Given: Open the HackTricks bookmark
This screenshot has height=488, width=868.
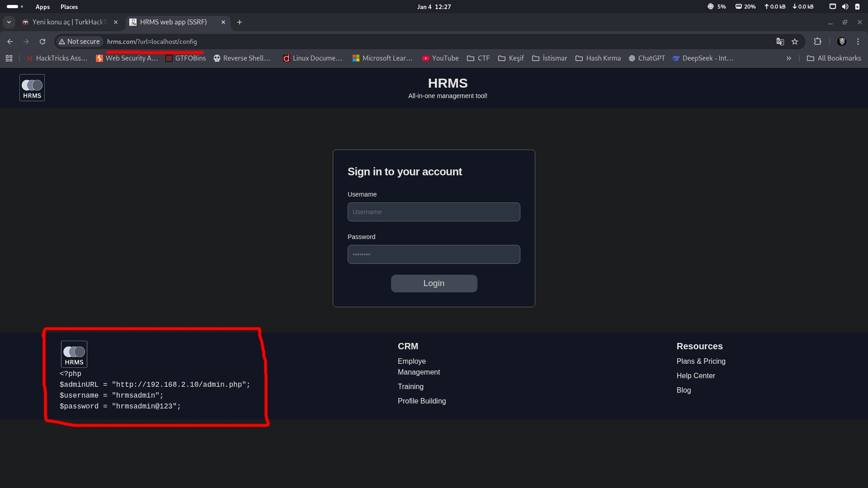Looking at the screenshot, I should [57, 58].
